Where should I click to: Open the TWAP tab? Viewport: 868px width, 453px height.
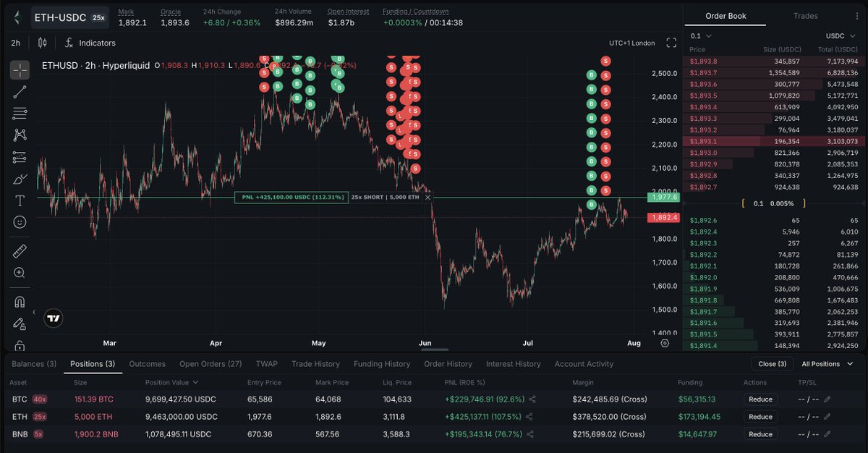(267, 364)
